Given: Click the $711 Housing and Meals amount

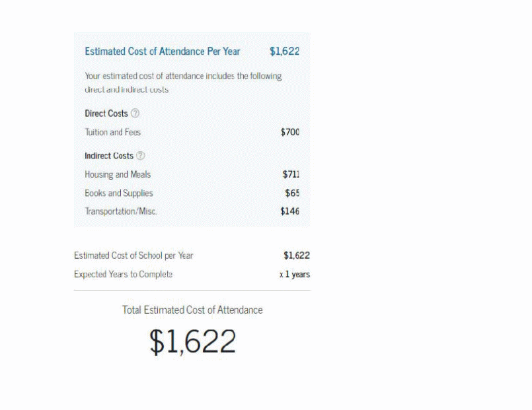Looking at the screenshot, I should (291, 174).
